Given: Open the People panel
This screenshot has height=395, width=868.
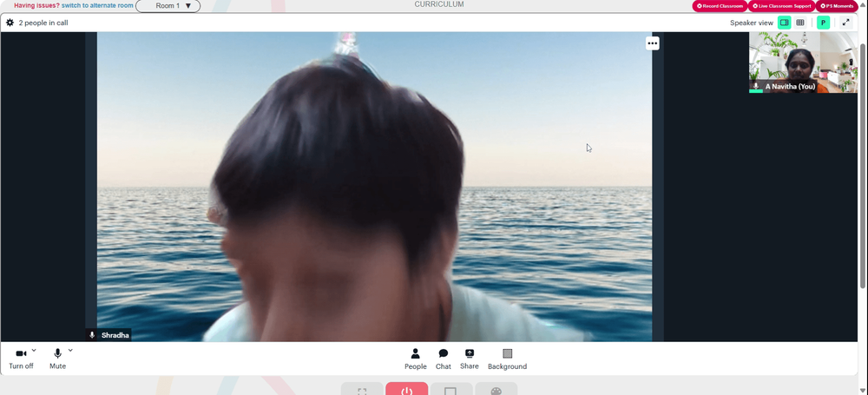Looking at the screenshot, I should click(415, 359).
